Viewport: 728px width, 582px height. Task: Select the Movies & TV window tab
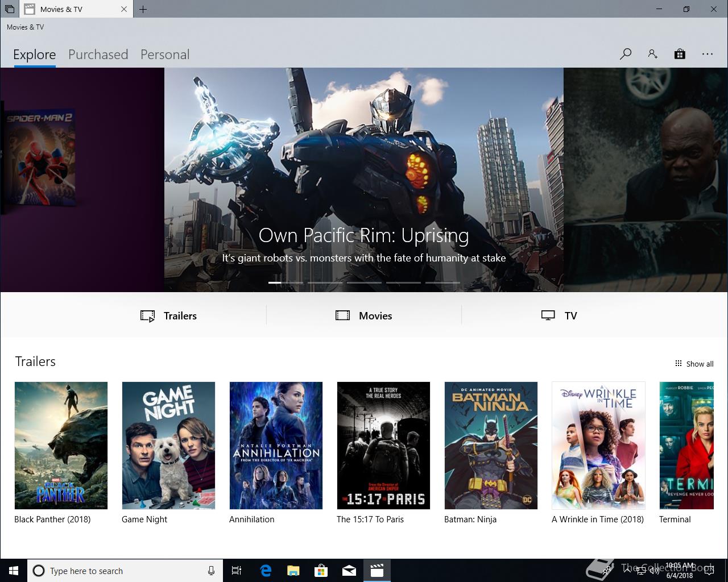pyautogui.click(x=77, y=9)
